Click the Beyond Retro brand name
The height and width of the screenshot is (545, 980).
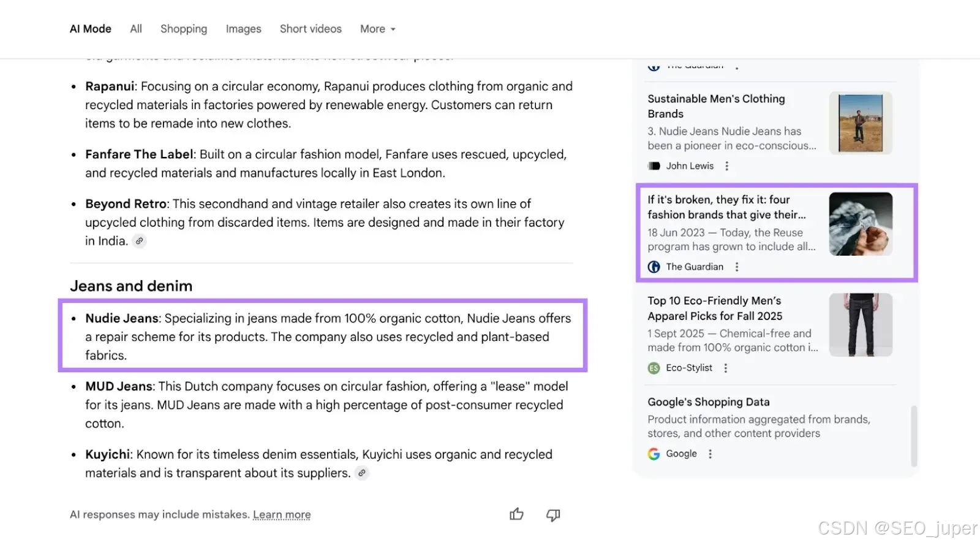(126, 204)
